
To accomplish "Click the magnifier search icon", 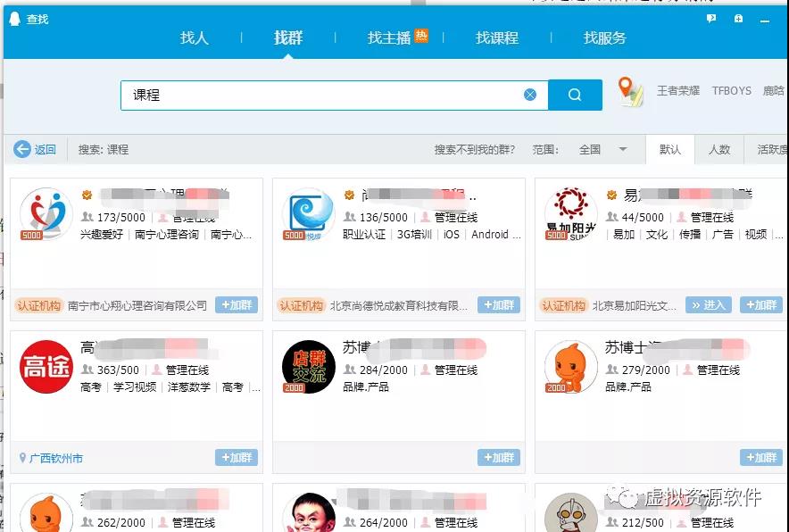I will [575, 94].
